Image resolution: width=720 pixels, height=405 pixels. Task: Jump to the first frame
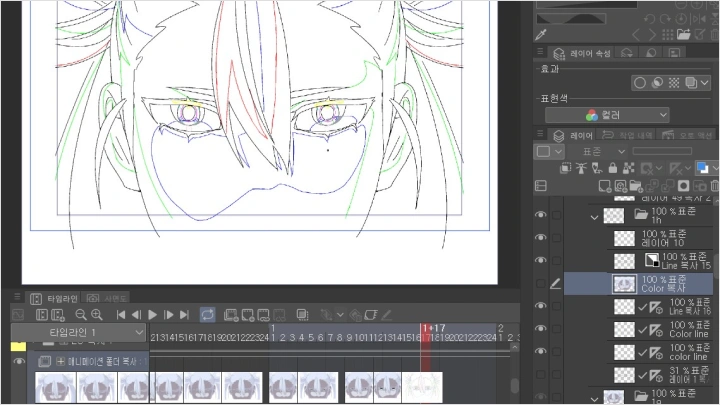pyautogui.click(x=121, y=315)
